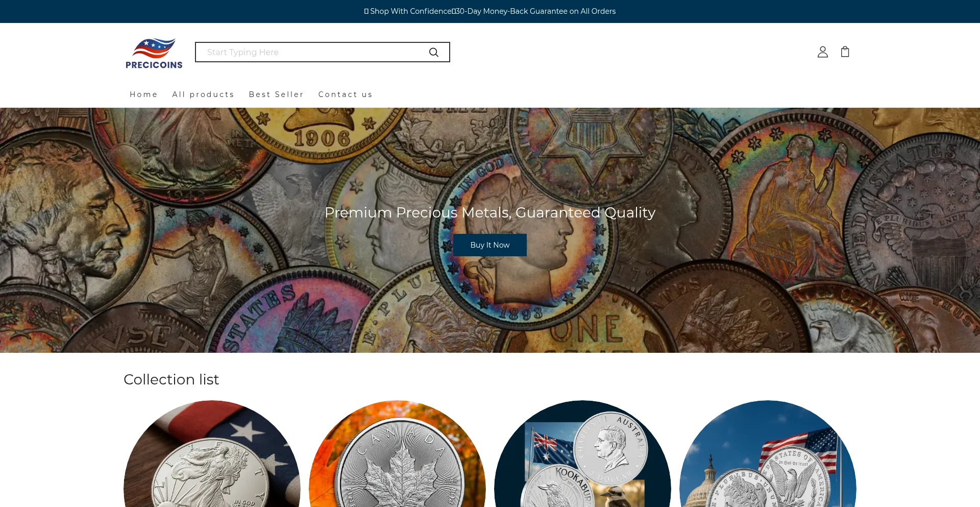Click the Buy It Now button
980x507 pixels.
pos(490,245)
